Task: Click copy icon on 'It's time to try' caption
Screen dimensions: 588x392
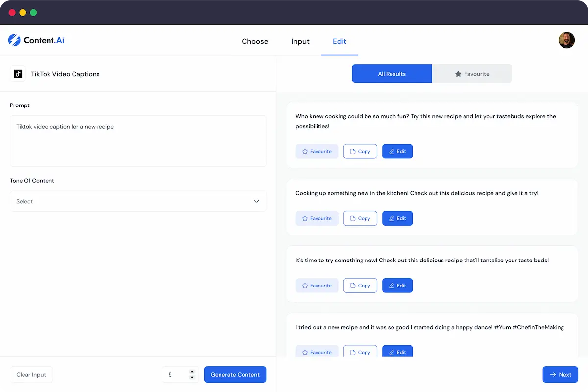Action: point(352,286)
